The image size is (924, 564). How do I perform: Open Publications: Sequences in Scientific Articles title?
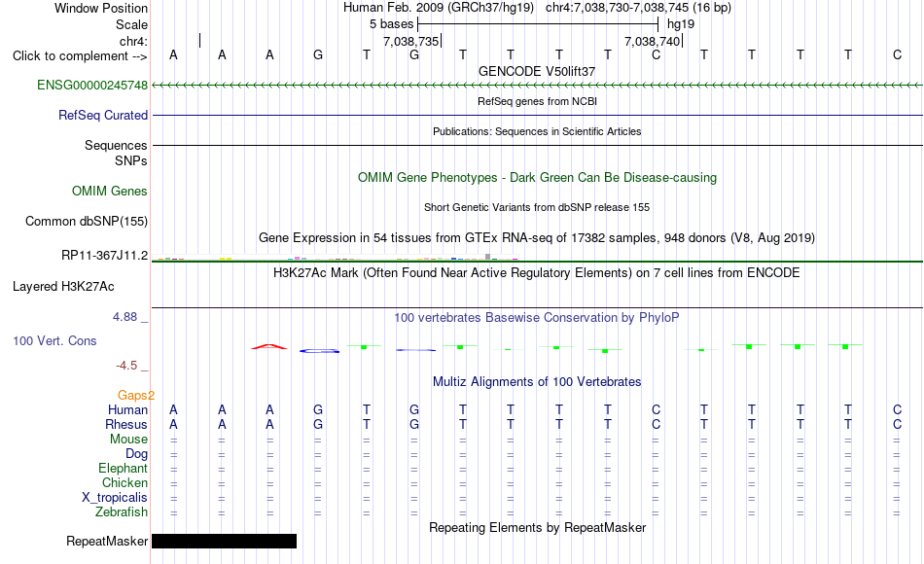(537, 131)
